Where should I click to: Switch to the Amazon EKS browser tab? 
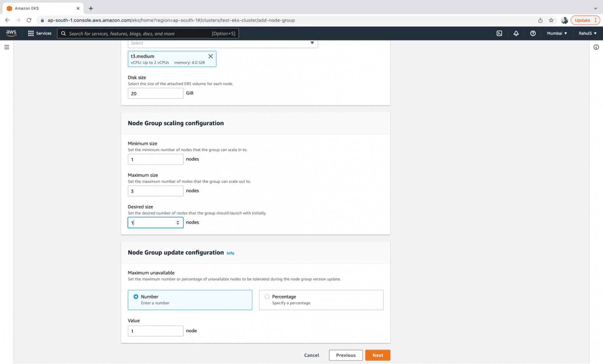coord(39,8)
